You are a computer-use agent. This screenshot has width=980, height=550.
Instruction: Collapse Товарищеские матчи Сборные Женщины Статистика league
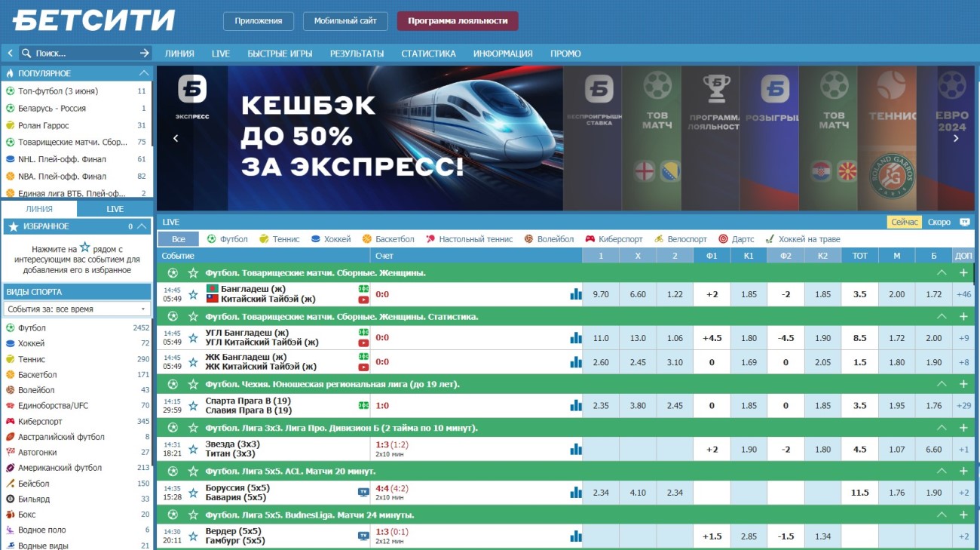pos(940,316)
